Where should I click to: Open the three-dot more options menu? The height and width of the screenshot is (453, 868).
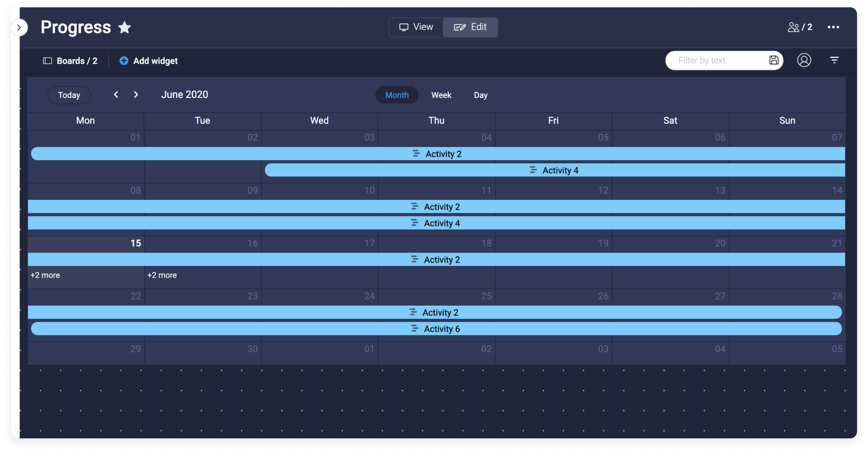833,27
